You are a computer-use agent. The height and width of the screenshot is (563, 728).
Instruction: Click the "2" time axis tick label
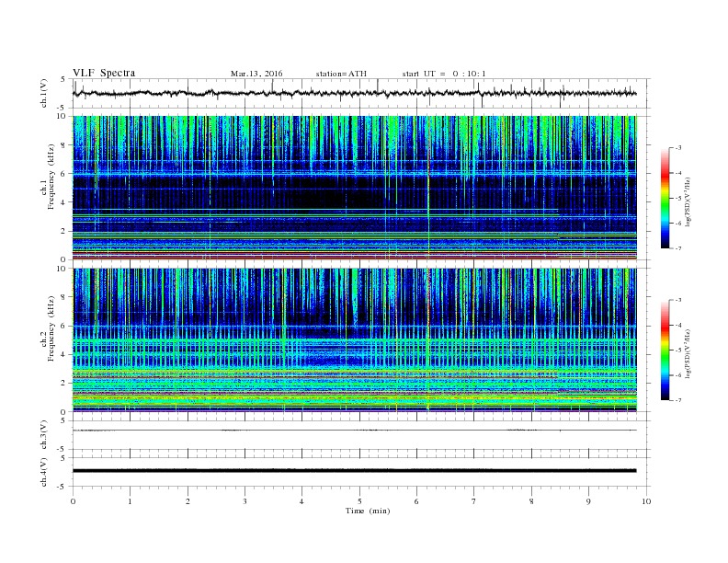pyautogui.click(x=188, y=501)
